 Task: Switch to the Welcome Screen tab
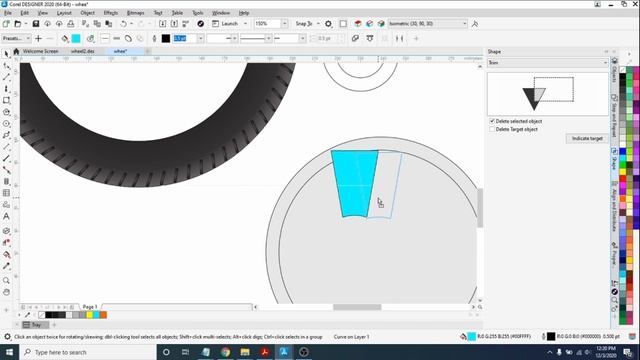(40, 51)
